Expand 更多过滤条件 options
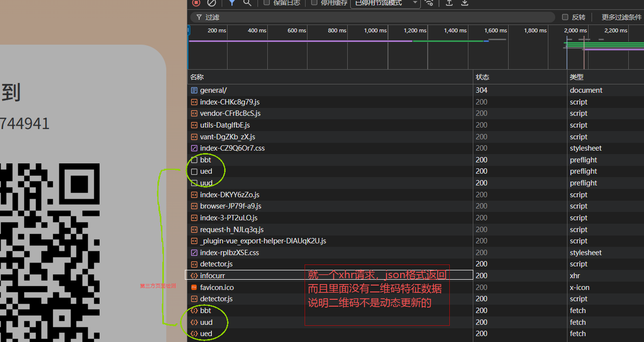This screenshot has height=342, width=644. pyautogui.click(x=621, y=17)
